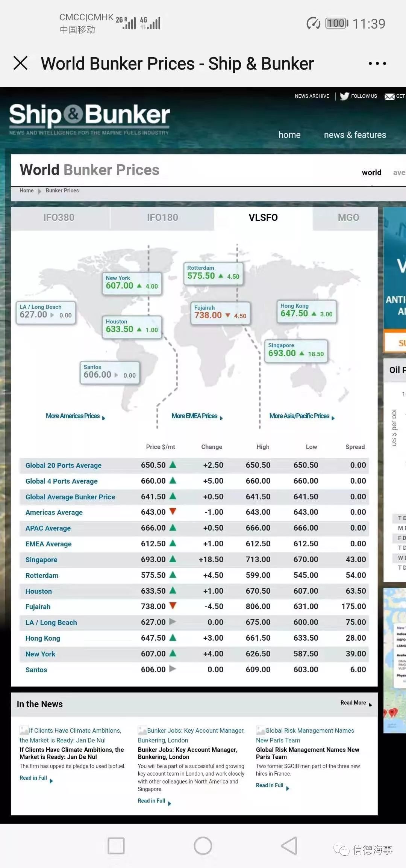
Task: Open the News Archive link
Action: [312, 96]
